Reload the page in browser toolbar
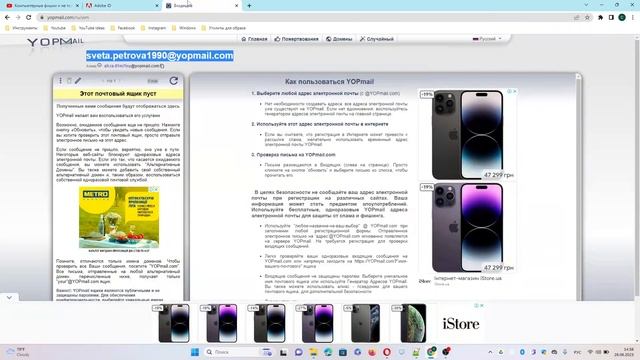Viewport: 640px width, 360px height. pos(29,18)
